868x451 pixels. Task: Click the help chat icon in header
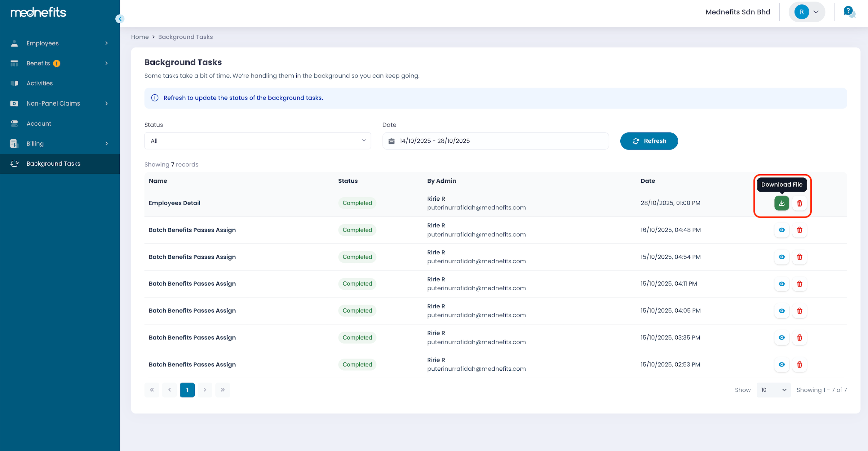849,12
